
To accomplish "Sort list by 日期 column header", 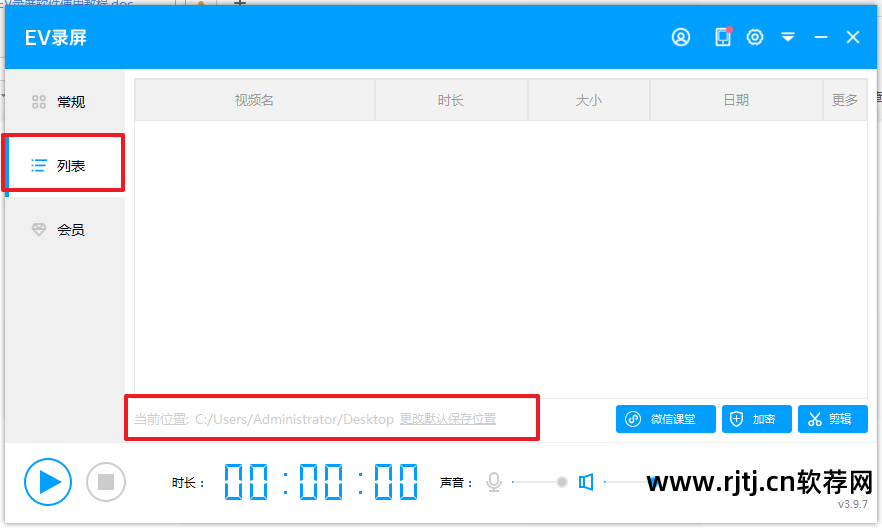I will [736, 100].
